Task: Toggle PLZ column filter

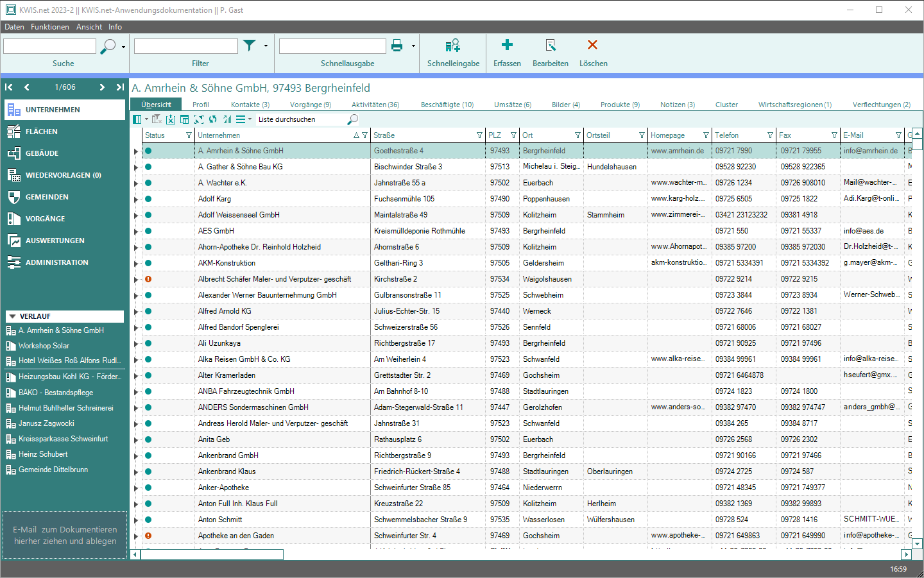Action: [x=513, y=135]
